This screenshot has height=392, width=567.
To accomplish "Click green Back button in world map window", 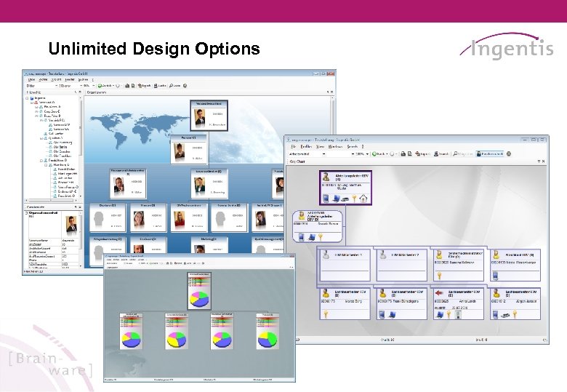I will tap(105, 86).
